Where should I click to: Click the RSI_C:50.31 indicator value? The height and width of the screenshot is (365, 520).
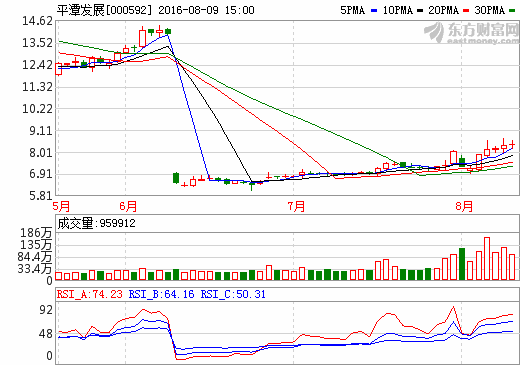[x=233, y=294]
